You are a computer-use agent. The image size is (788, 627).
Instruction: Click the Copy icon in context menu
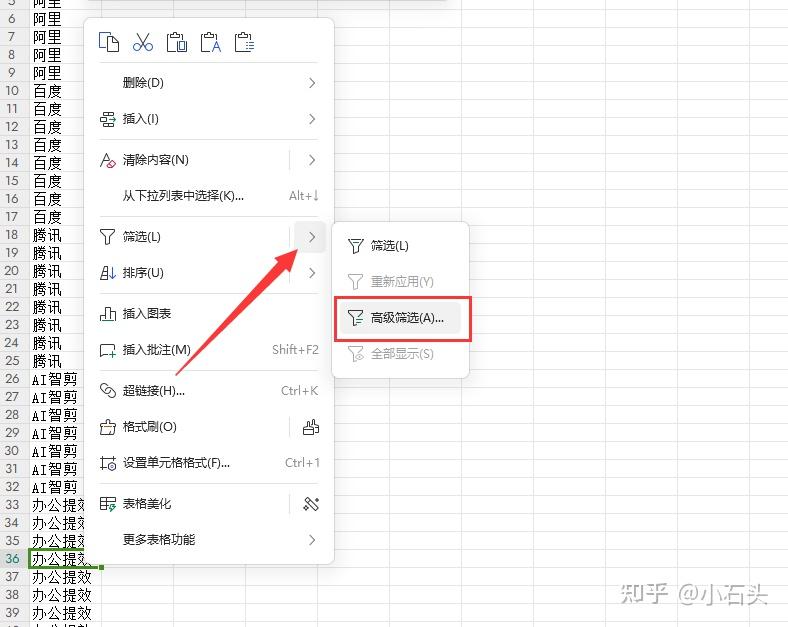point(109,42)
